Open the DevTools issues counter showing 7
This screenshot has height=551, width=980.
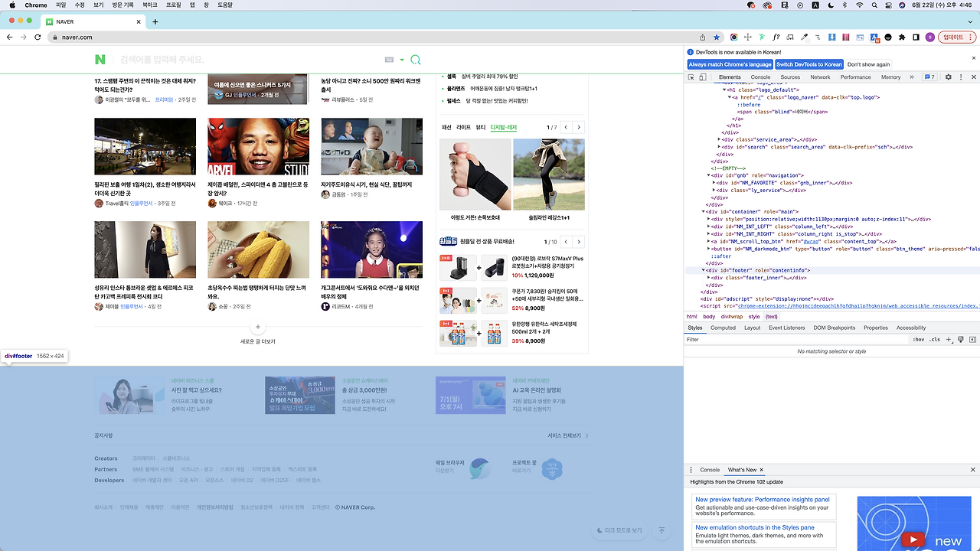[x=929, y=77]
